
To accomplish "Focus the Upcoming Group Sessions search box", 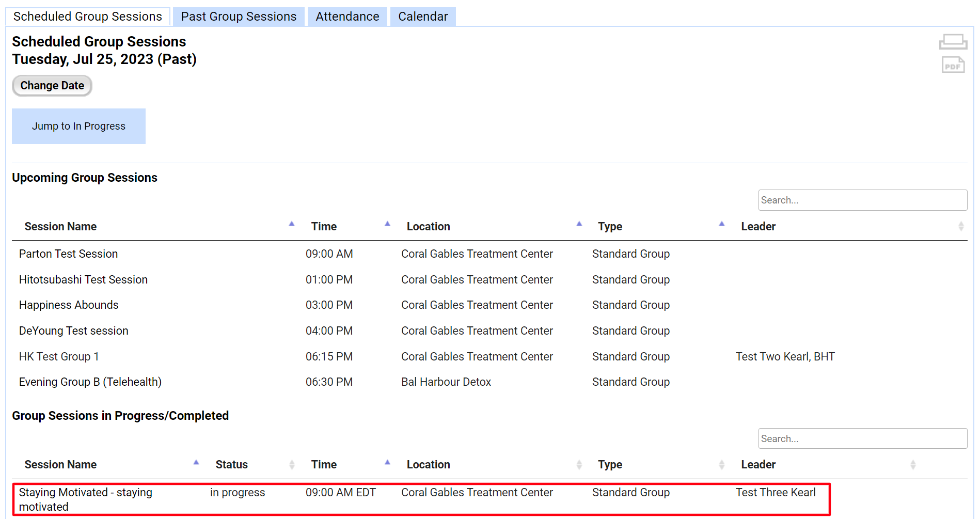I will pos(862,200).
